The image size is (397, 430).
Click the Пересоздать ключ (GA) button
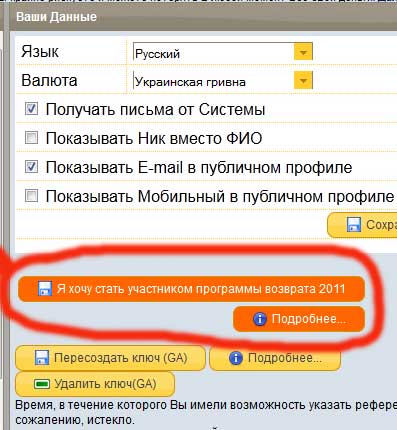pyautogui.click(x=110, y=358)
